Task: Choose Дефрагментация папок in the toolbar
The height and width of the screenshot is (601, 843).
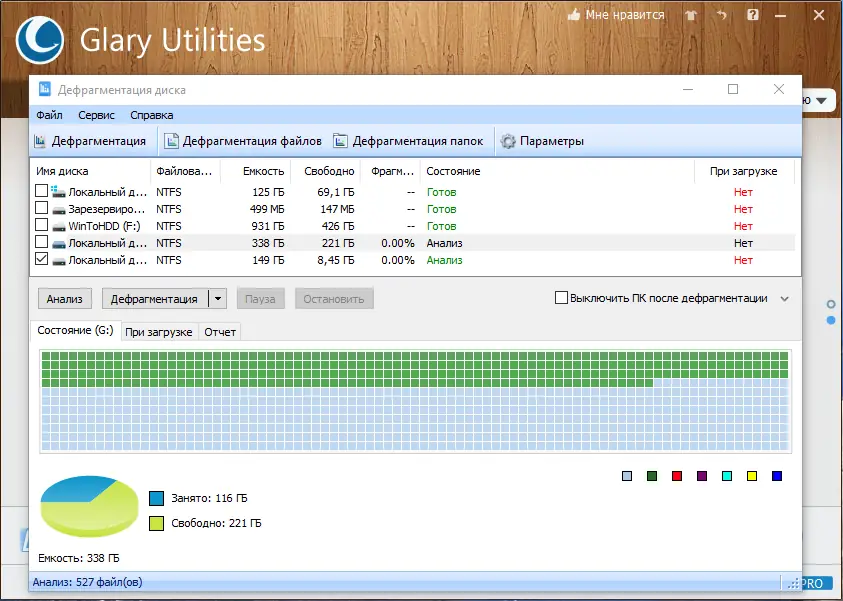Action: point(409,141)
